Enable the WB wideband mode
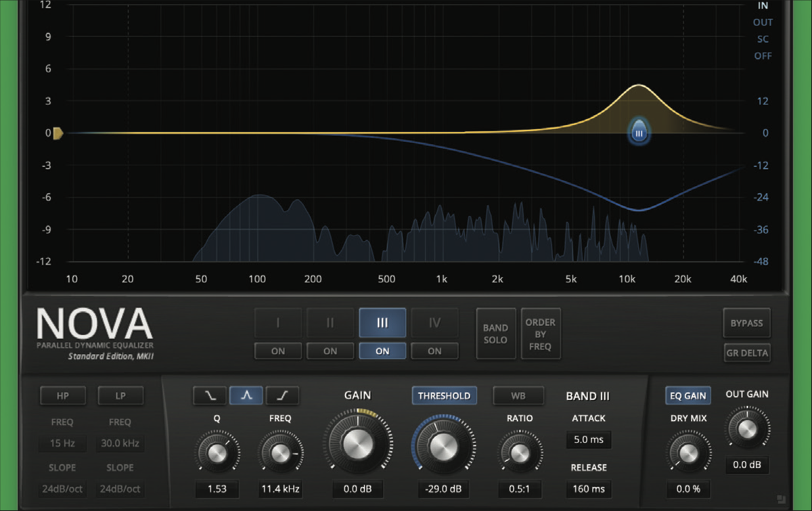Image resolution: width=812 pixels, height=511 pixels. (518, 395)
